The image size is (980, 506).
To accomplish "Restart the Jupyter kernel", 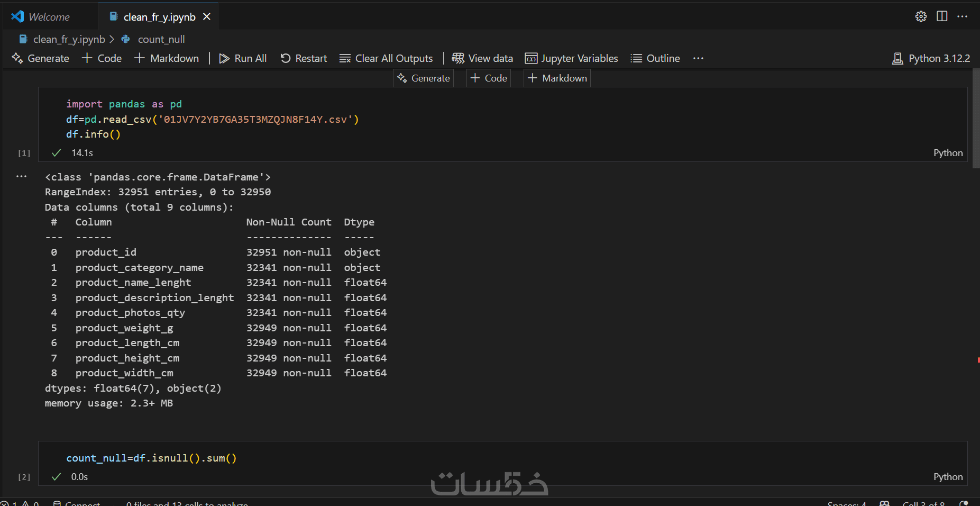I will pyautogui.click(x=304, y=58).
